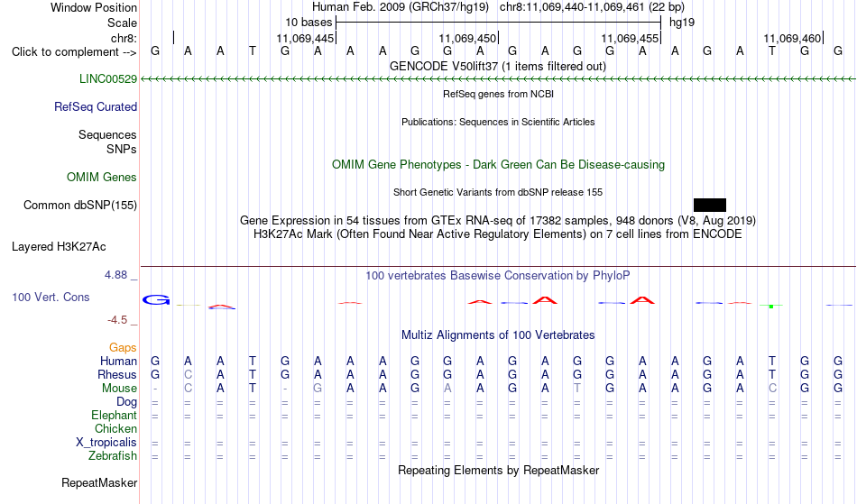Click 'Short Genetic Variants from dbSNP release 155'

point(498,192)
